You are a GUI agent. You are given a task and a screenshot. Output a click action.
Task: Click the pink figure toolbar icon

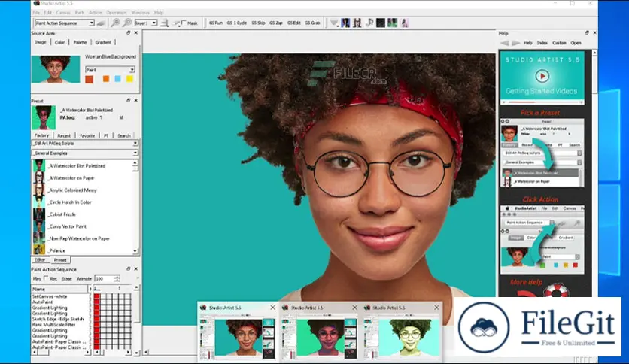pyautogui.click(x=404, y=23)
